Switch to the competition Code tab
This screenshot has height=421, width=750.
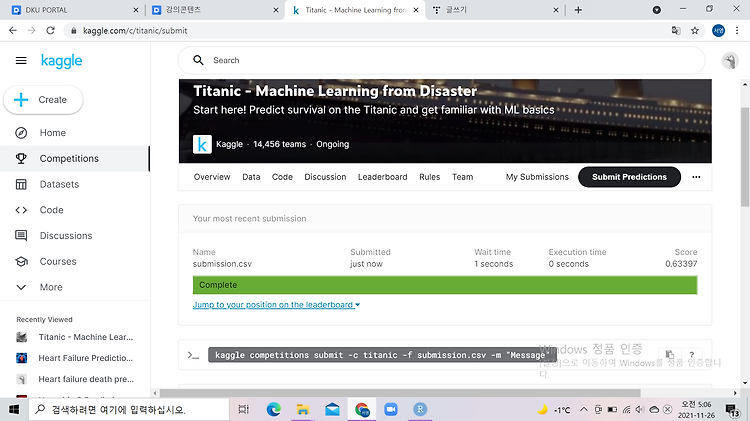tap(282, 177)
